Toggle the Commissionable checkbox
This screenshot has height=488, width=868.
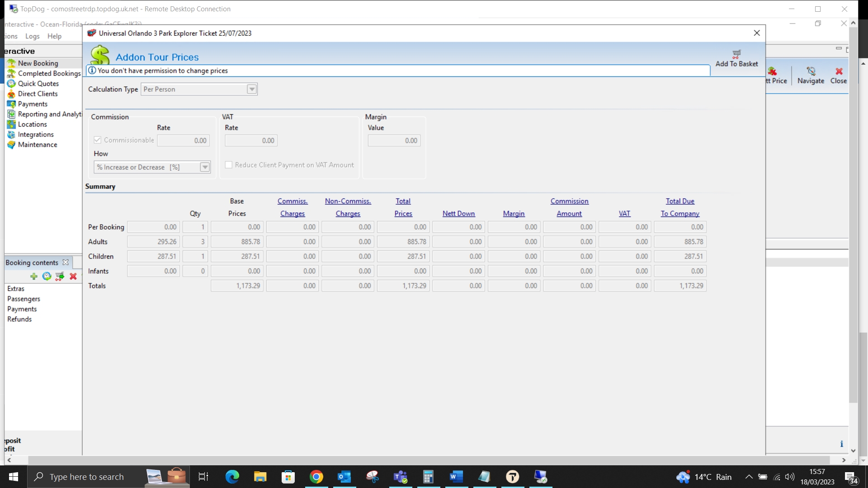point(98,140)
